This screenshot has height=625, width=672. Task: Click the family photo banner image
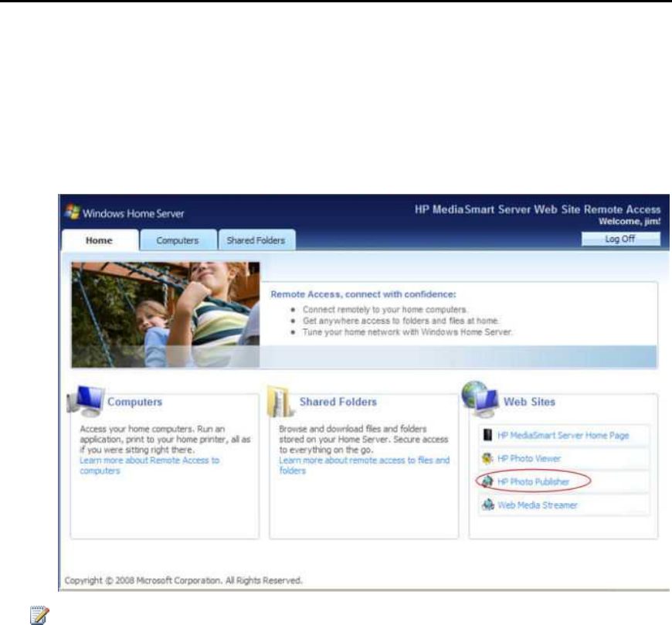coord(165,314)
